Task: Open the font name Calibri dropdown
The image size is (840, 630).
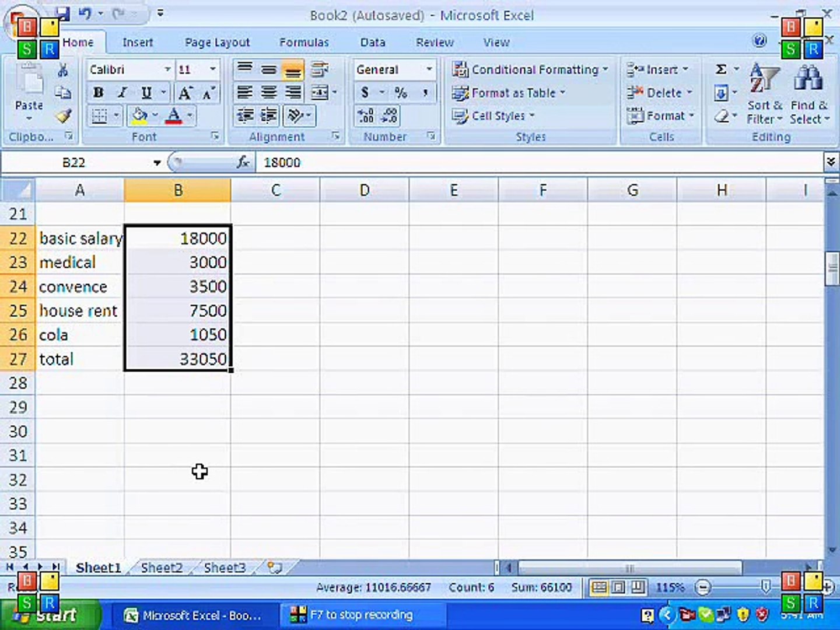Action: (167, 69)
